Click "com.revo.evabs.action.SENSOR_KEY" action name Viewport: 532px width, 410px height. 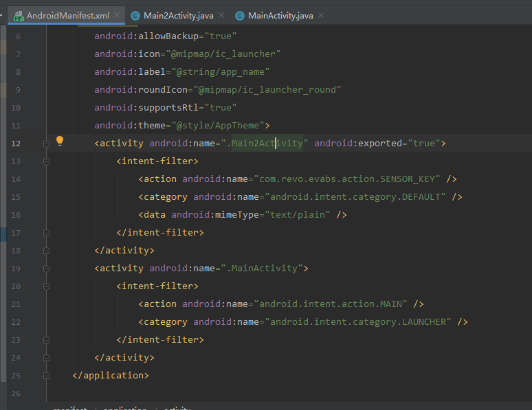coord(347,179)
